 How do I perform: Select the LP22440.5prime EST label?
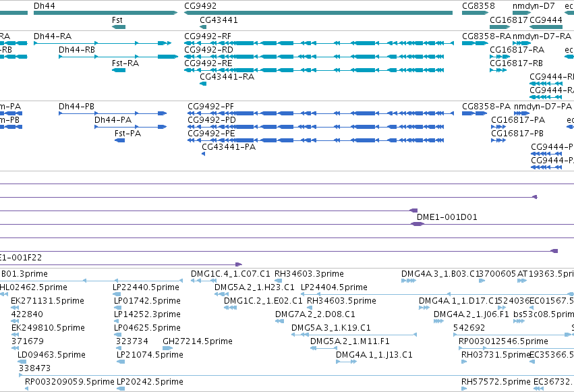[146, 287]
